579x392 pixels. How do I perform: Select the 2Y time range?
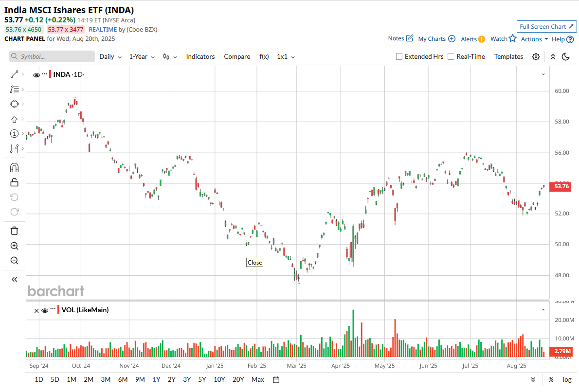[172, 380]
